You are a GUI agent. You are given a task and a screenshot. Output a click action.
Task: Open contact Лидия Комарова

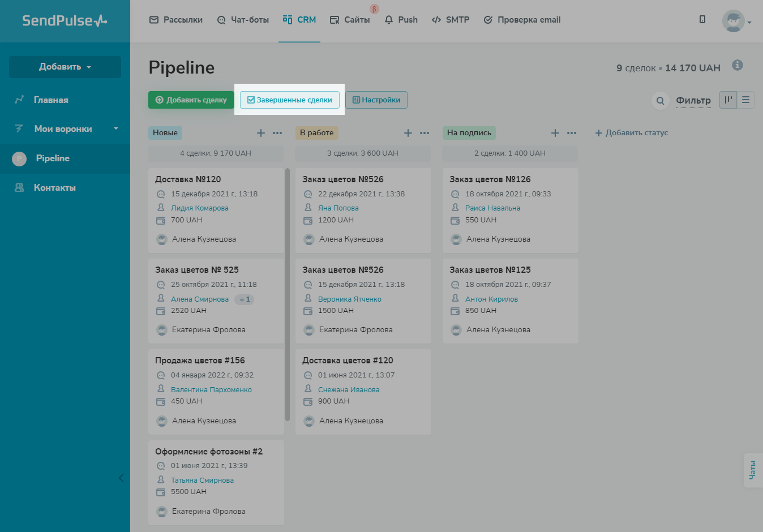(200, 208)
